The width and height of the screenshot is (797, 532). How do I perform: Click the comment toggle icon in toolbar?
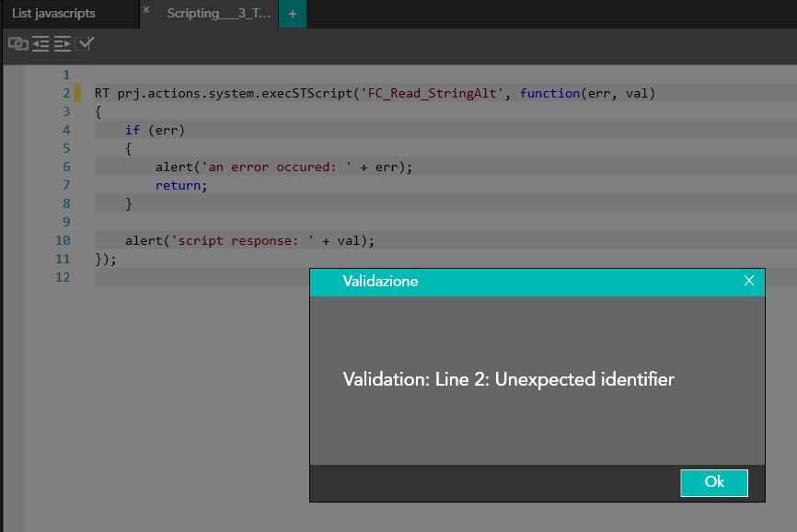click(17, 43)
